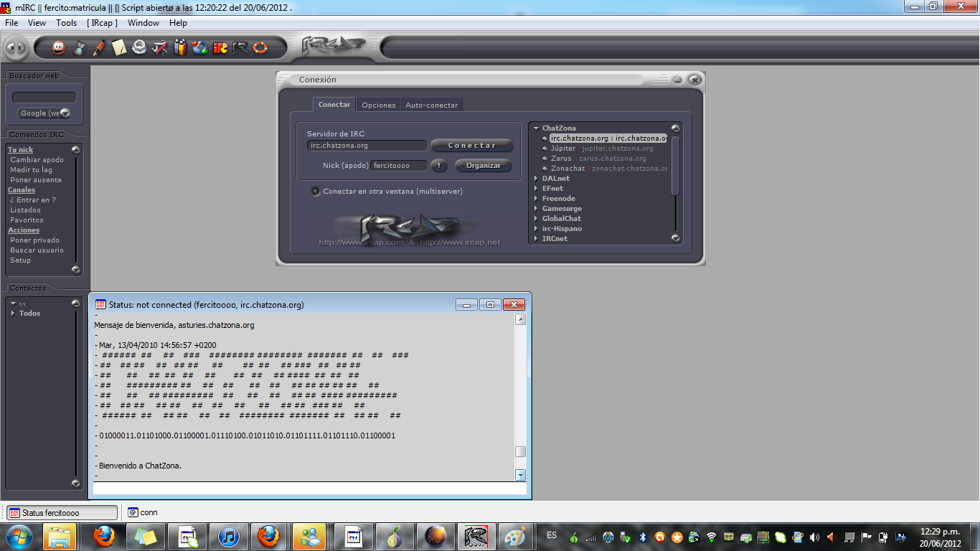Click the orange lifebuoy help icon
The width and height of the screenshot is (980, 551).
pyautogui.click(x=260, y=48)
